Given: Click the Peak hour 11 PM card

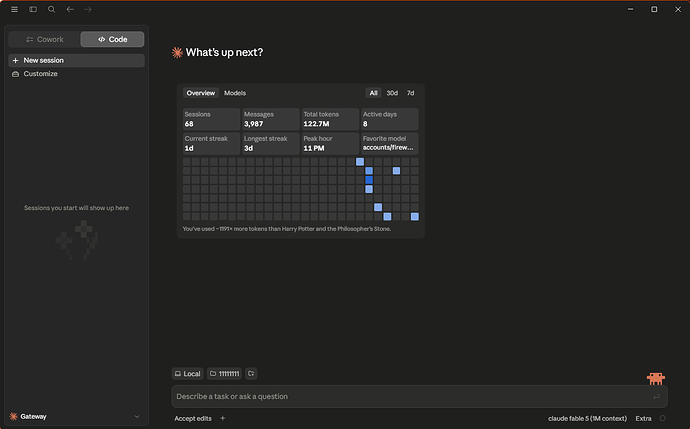Looking at the screenshot, I should coord(330,143).
